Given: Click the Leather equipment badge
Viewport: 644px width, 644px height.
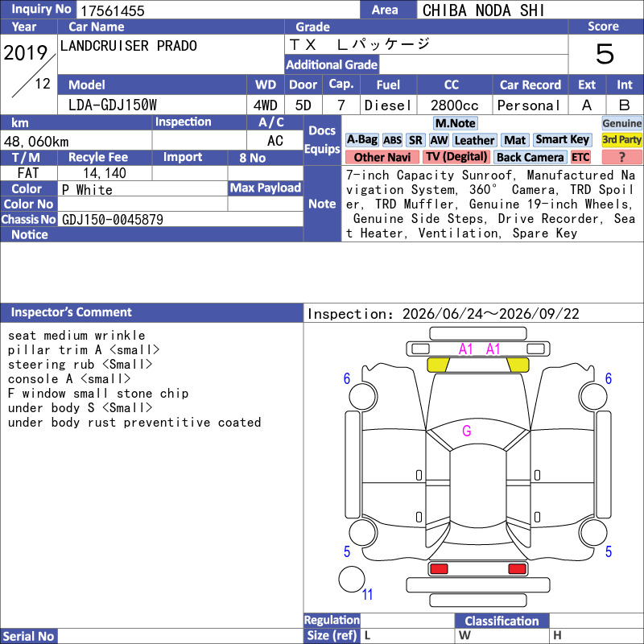Looking at the screenshot, I should click(474, 140).
